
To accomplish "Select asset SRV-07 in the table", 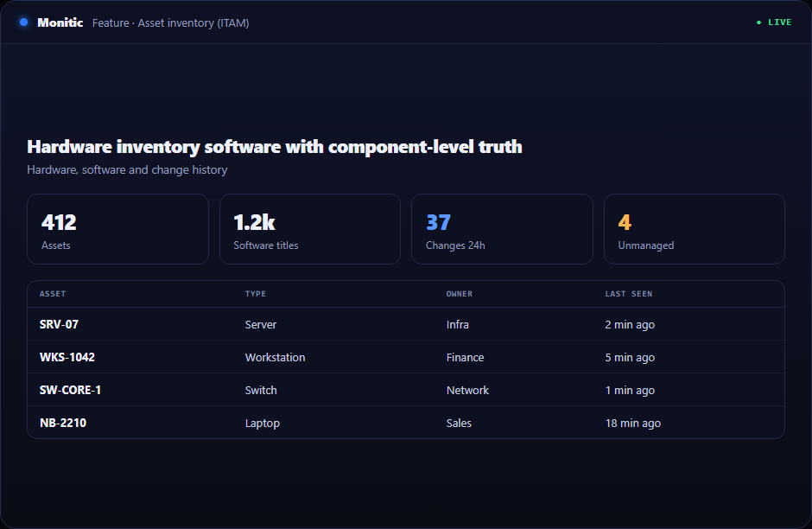I will pos(59,324).
